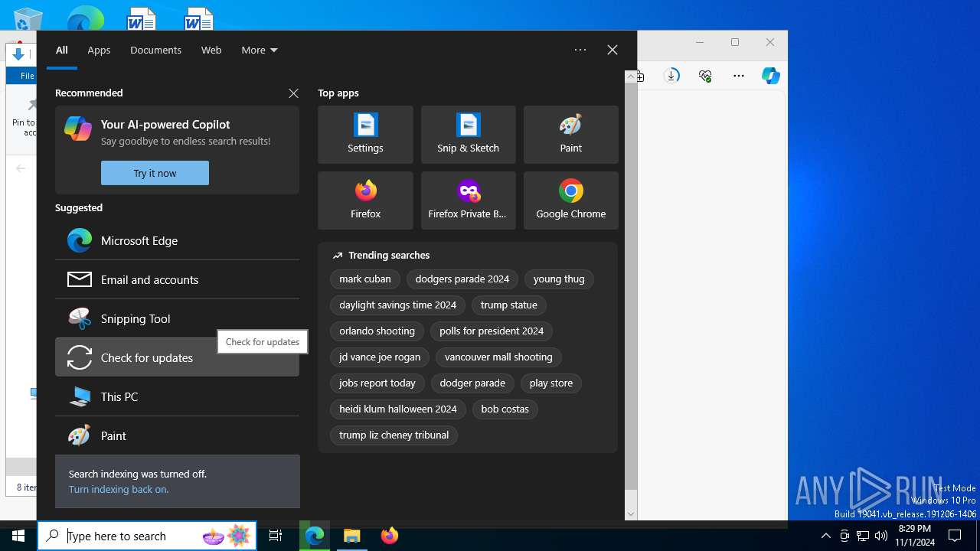Search trending 'vancouver mall shooting'
Viewport: 980px width, 551px height.
click(x=498, y=357)
